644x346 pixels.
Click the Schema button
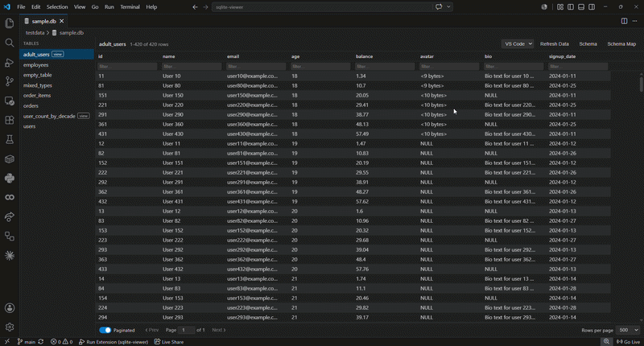(x=588, y=44)
